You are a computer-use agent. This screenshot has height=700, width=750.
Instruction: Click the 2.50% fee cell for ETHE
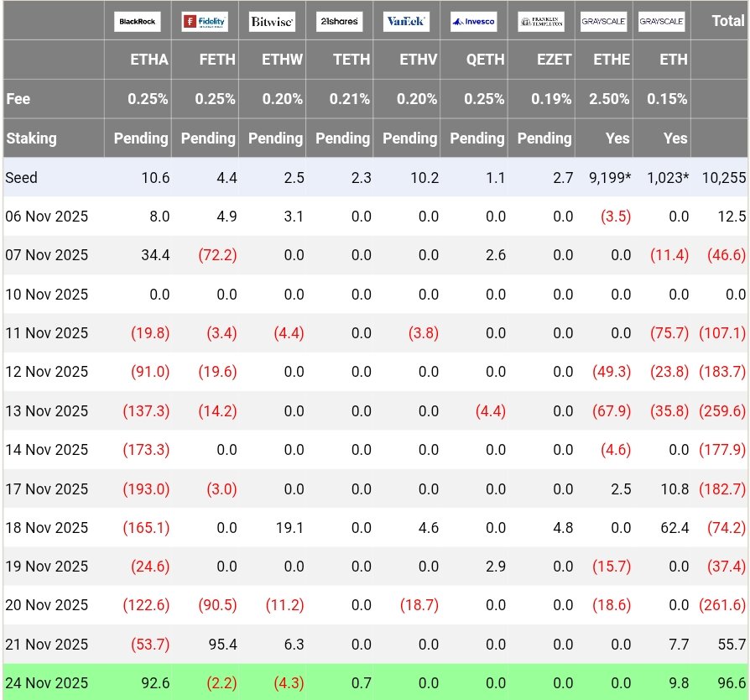click(x=609, y=99)
